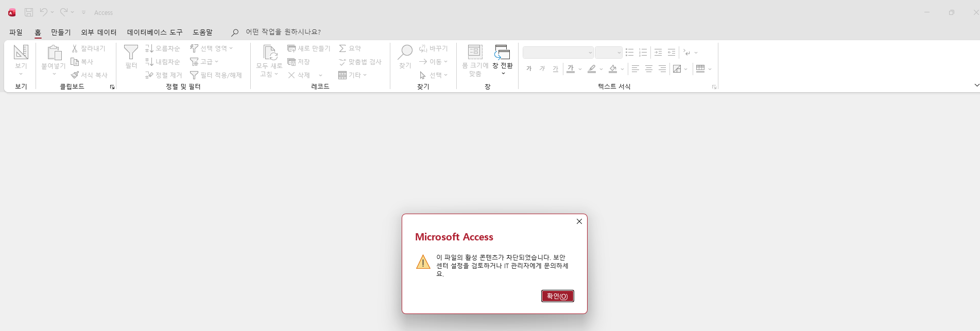The height and width of the screenshot is (331, 980).
Task: Open the 기타 records dropdown
Action: point(352,75)
